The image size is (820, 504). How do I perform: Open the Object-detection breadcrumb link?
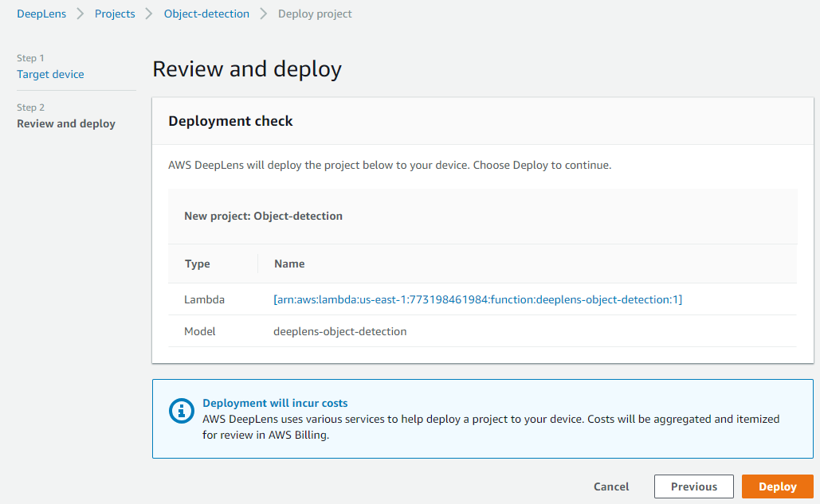(x=206, y=14)
